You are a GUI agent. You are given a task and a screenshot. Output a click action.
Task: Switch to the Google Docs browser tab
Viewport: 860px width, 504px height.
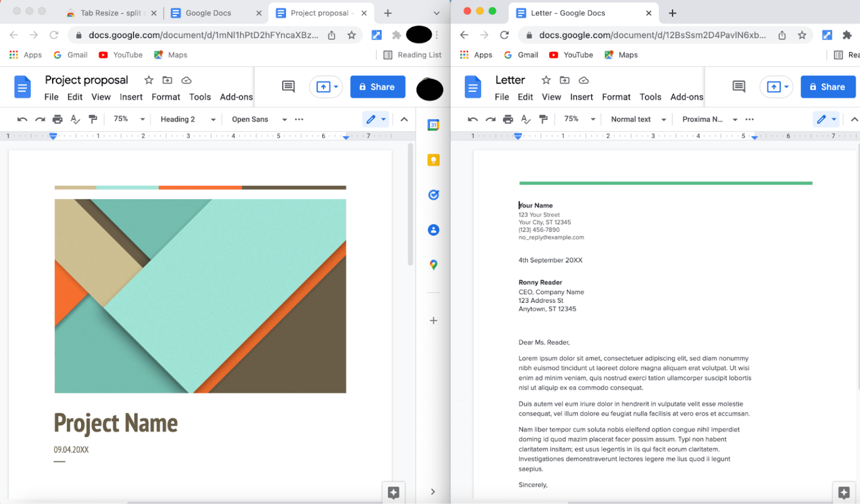pos(208,13)
